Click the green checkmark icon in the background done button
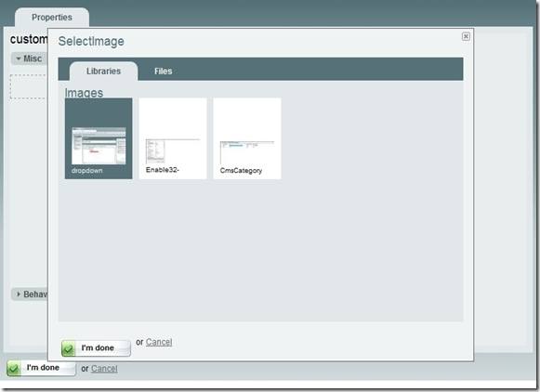This screenshot has height=392, width=540. 14,368
